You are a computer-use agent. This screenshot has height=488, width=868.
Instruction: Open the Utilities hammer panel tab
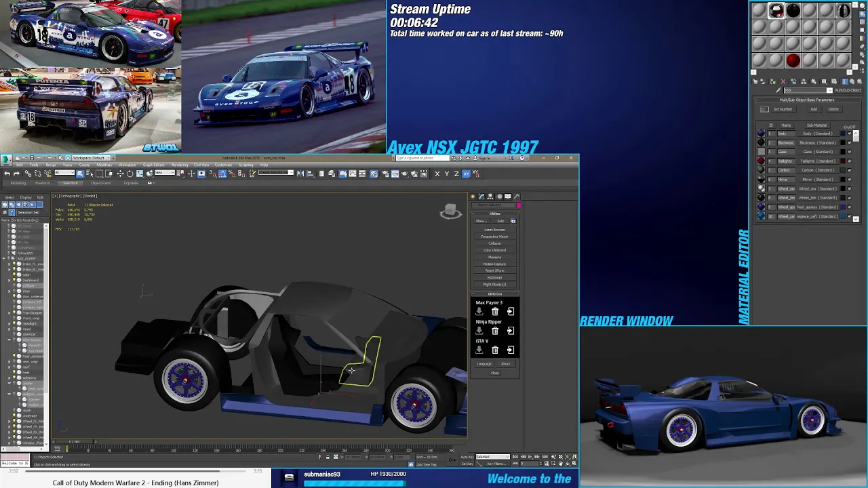(516, 196)
